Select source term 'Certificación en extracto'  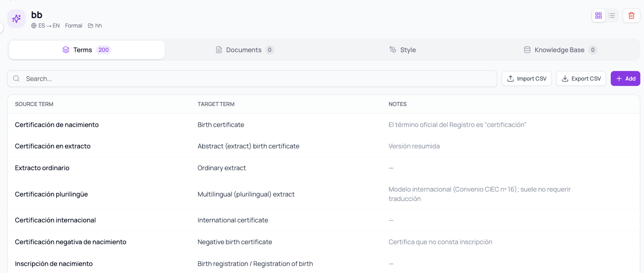coord(53,146)
